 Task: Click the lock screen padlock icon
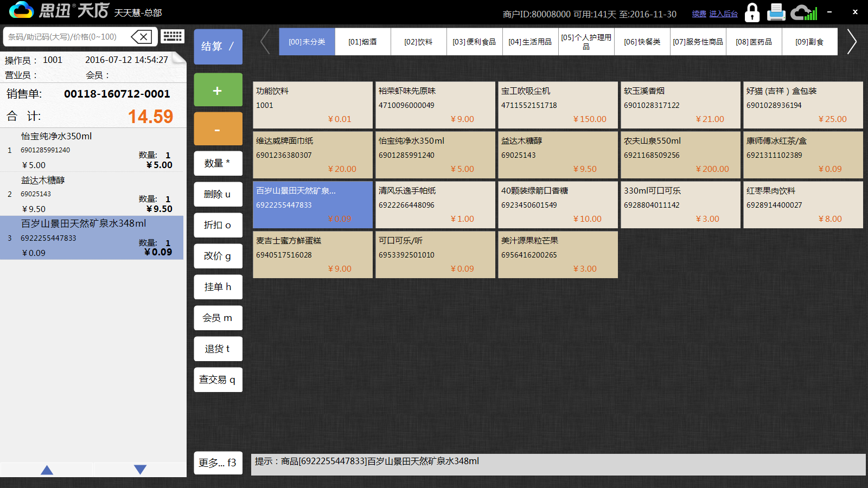click(x=752, y=12)
